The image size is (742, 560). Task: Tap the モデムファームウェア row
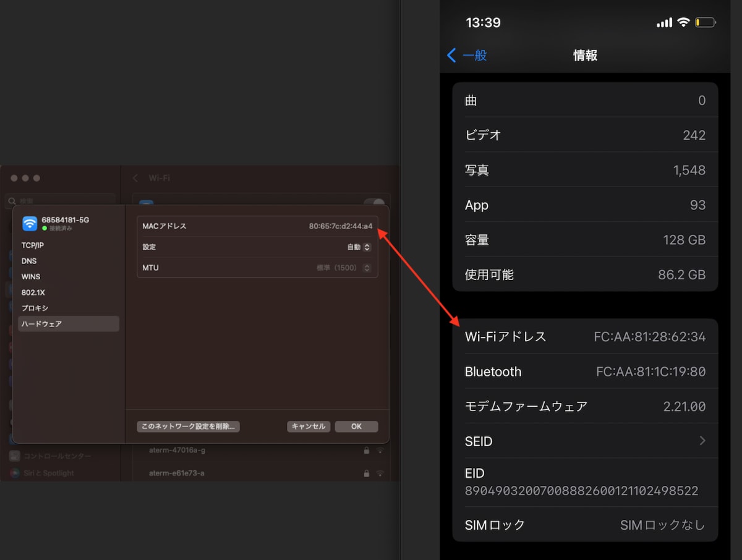(x=585, y=406)
